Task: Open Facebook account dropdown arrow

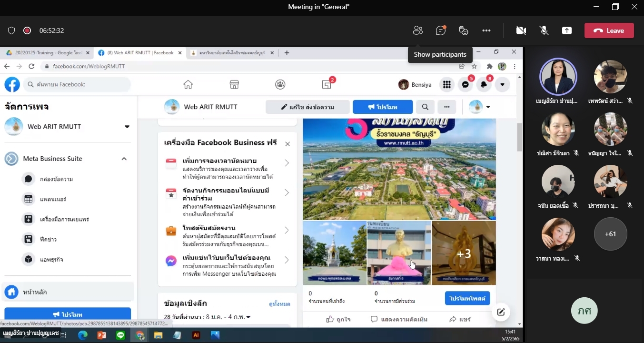Action: pos(502,85)
